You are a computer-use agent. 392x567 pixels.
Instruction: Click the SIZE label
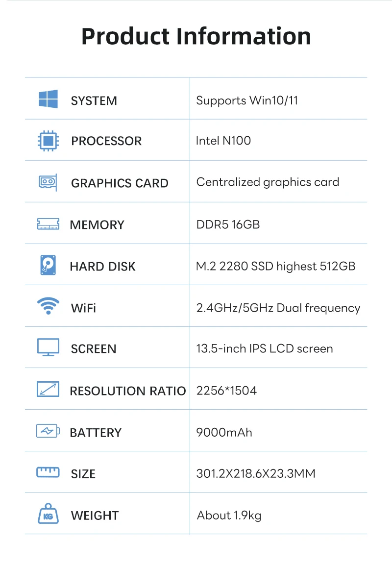click(83, 474)
